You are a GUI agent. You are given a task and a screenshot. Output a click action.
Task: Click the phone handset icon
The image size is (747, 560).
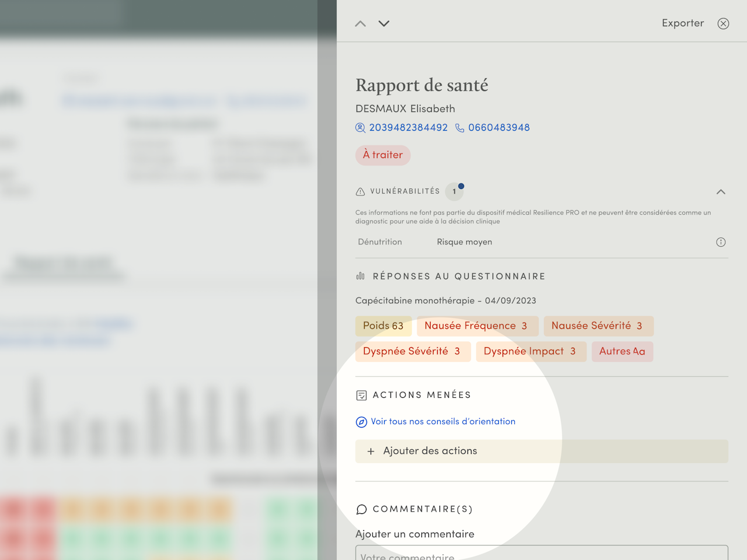(x=460, y=128)
